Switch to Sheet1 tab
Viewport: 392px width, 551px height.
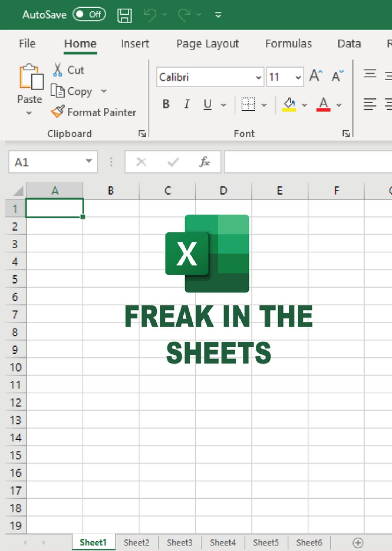[93, 542]
